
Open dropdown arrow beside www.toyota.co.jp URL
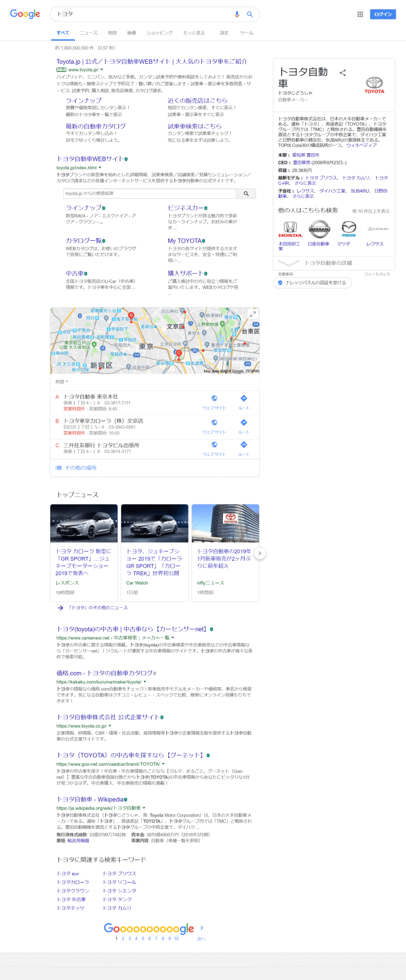110,726
